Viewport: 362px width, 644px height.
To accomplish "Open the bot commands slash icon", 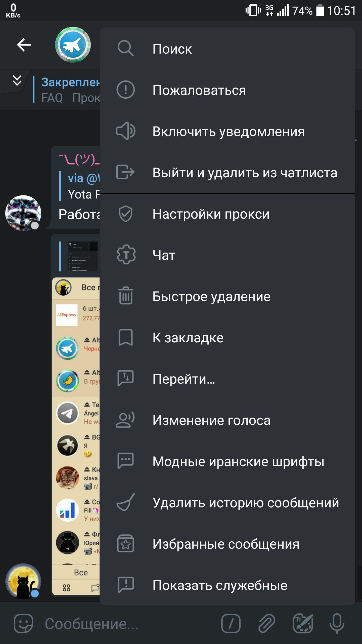I will tap(231, 623).
